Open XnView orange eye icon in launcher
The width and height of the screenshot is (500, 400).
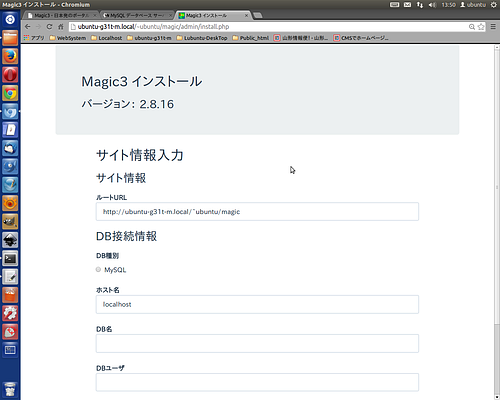point(10,203)
